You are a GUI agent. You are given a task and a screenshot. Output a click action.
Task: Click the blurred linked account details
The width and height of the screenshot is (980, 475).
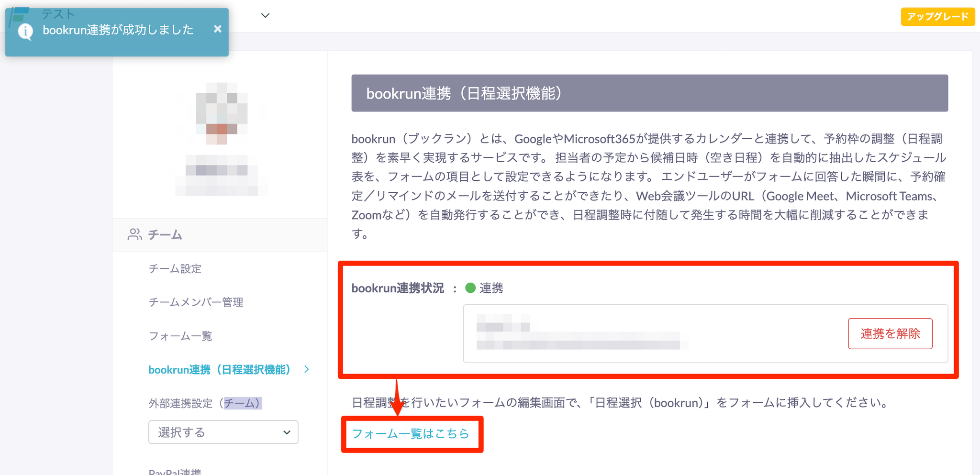click(582, 331)
